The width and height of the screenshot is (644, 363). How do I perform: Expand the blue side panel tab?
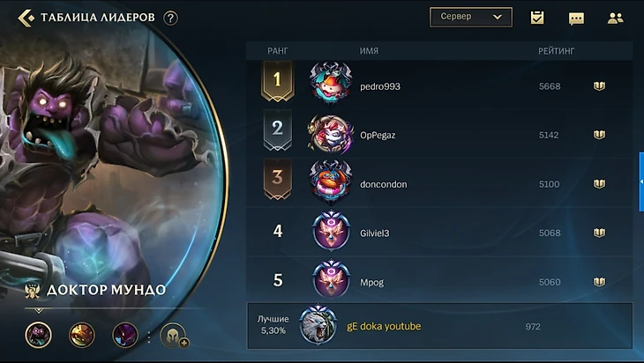click(641, 181)
